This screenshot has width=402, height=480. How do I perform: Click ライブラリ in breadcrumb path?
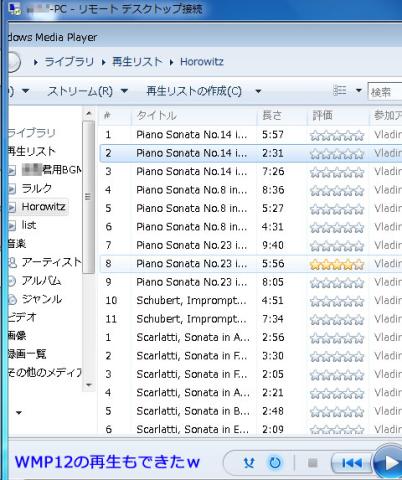point(69,62)
